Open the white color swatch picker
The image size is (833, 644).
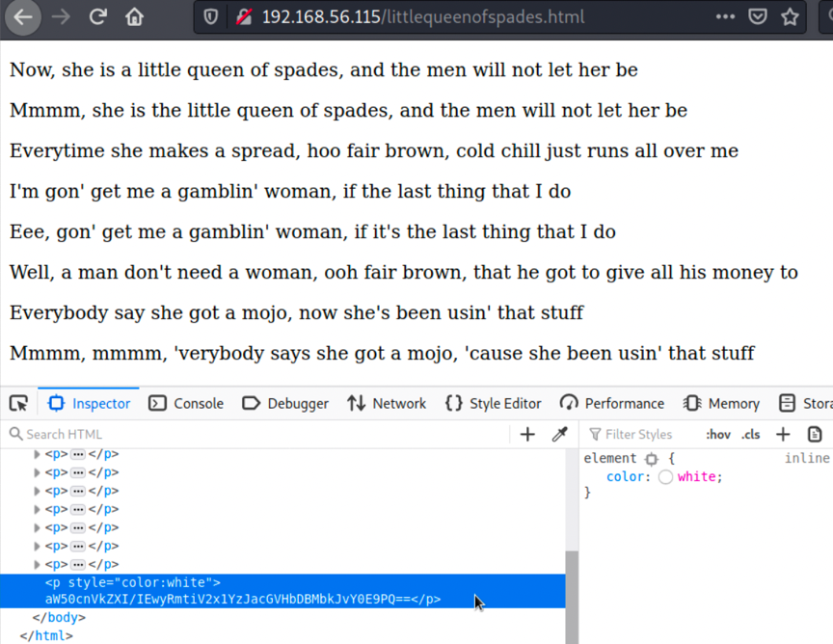click(665, 477)
